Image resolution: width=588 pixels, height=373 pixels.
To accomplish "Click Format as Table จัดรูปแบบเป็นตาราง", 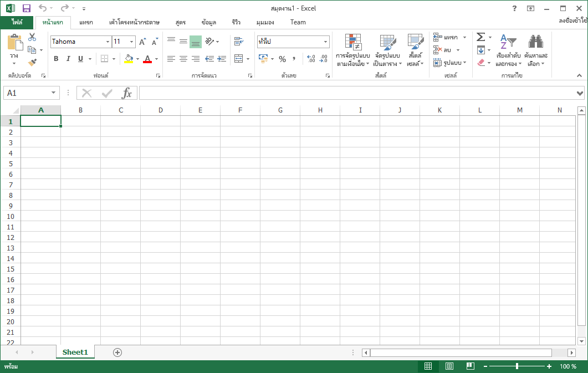I will point(387,50).
